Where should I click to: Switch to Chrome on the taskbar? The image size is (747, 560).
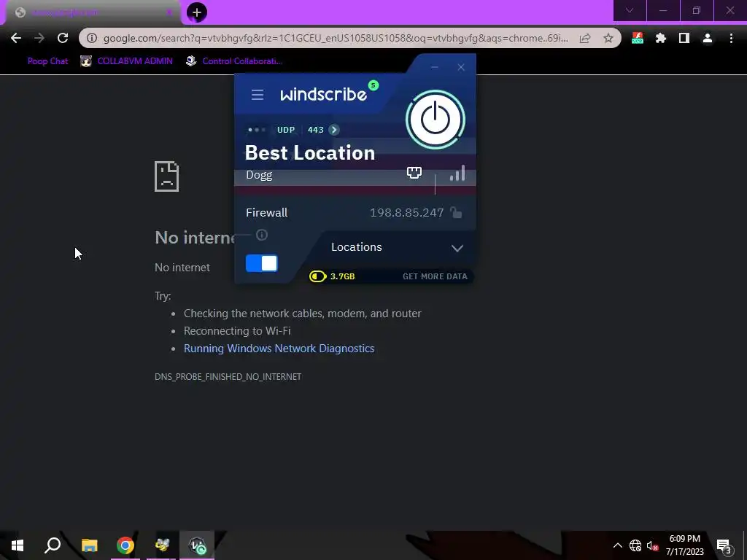tap(125, 545)
